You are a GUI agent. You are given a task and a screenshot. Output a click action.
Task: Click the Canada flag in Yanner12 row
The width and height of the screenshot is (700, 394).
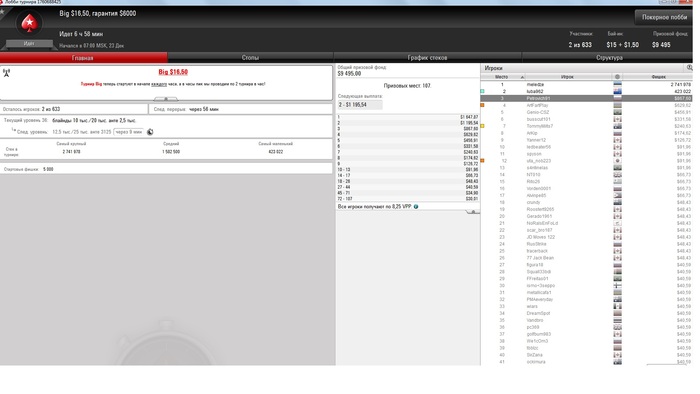617,140
